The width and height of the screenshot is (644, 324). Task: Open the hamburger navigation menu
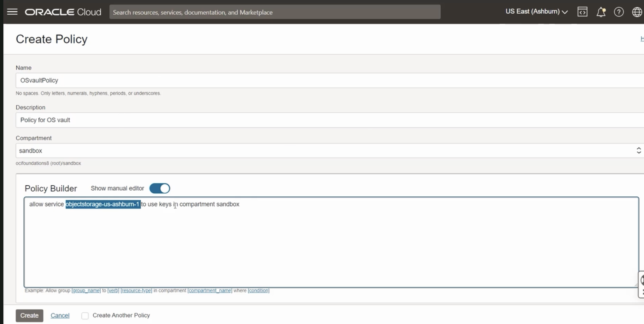pyautogui.click(x=12, y=12)
